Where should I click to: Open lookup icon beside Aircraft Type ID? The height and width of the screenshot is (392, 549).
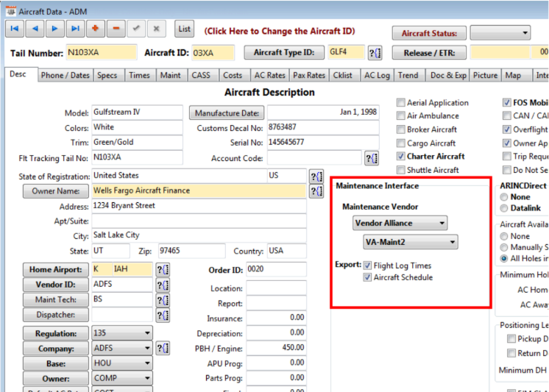click(375, 53)
